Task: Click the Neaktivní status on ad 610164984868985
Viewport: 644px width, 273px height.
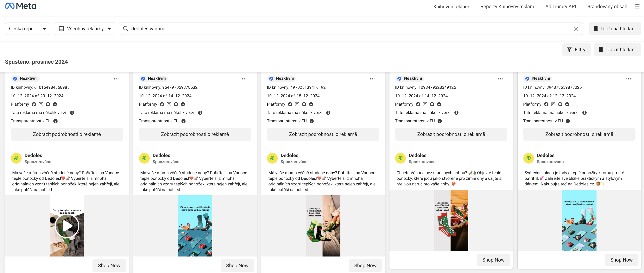Action: pos(26,78)
